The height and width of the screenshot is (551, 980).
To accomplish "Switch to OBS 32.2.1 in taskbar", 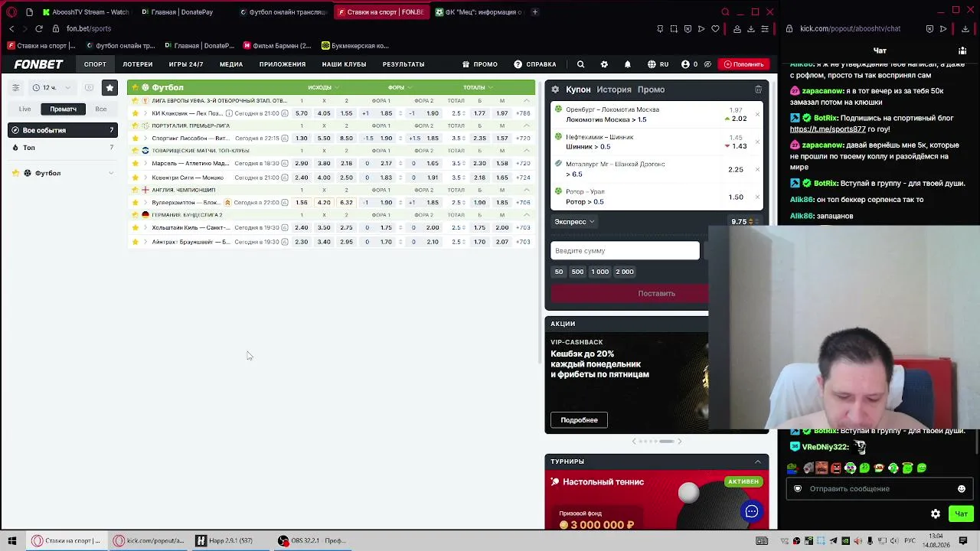I will (313, 541).
